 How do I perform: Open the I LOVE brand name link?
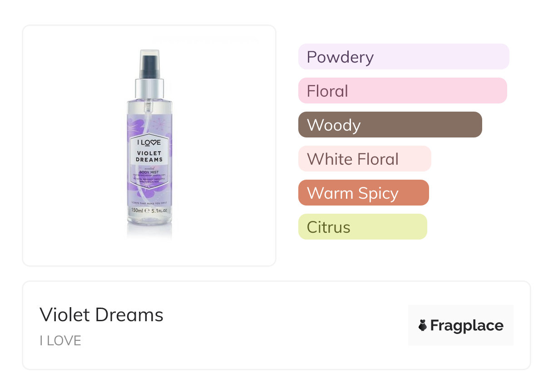pos(60,341)
